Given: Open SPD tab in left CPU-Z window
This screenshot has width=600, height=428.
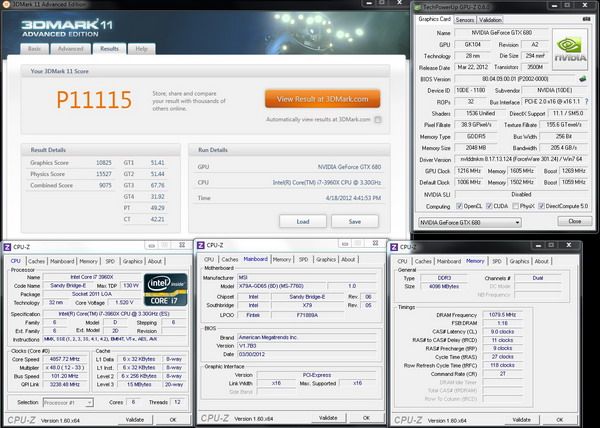Looking at the screenshot, I should click(x=110, y=261).
